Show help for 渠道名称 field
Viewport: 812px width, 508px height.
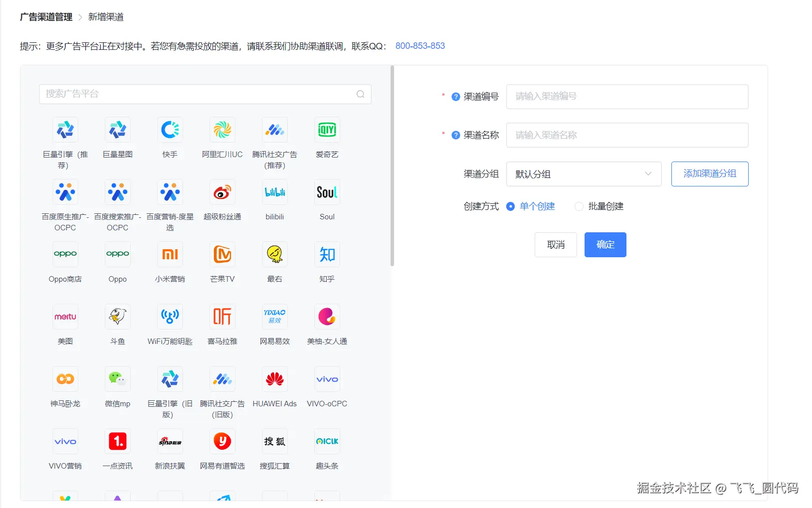point(455,135)
